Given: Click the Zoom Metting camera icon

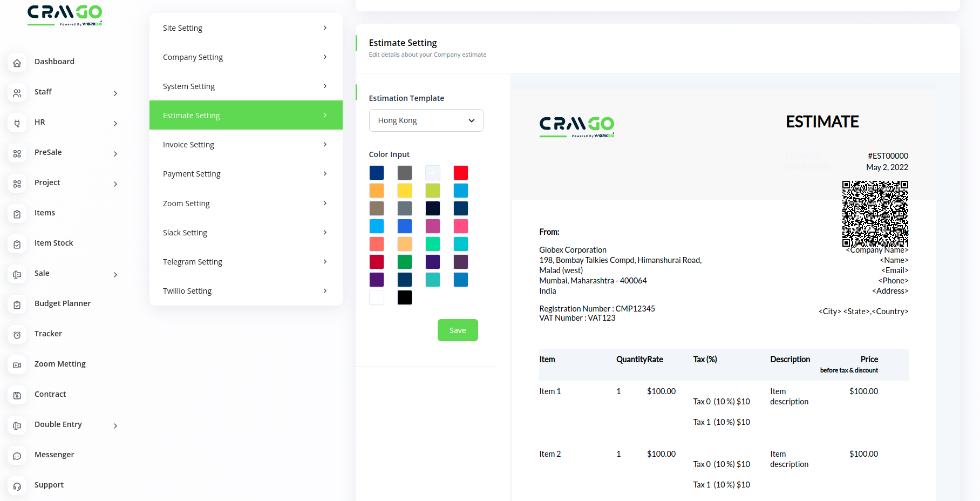Looking at the screenshot, I should [x=17, y=365].
